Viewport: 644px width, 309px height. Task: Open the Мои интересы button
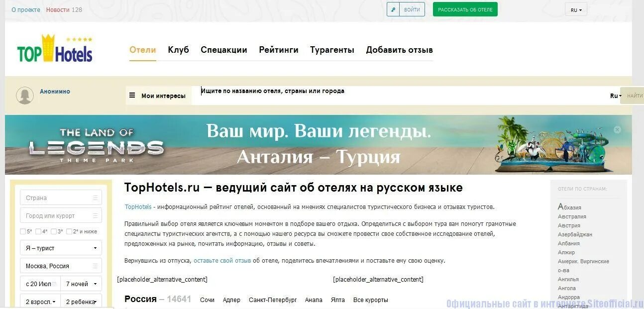pos(159,96)
